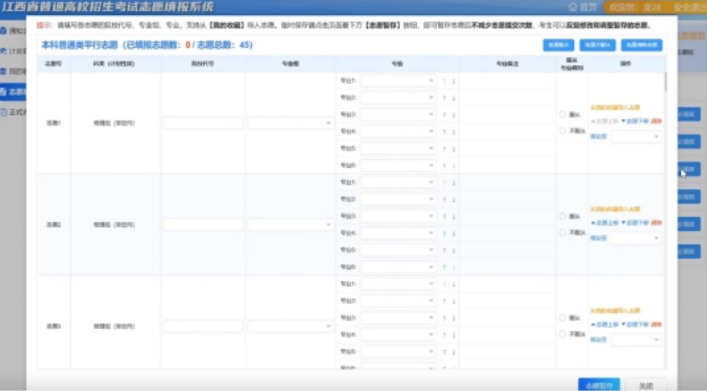This screenshot has width=707, height=391.
Task: Select 不服从 radio for 志愿1
Action: click(563, 131)
